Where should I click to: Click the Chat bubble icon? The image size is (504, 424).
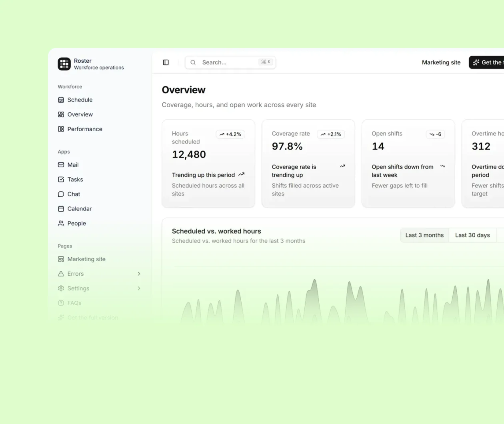click(x=61, y=194)
